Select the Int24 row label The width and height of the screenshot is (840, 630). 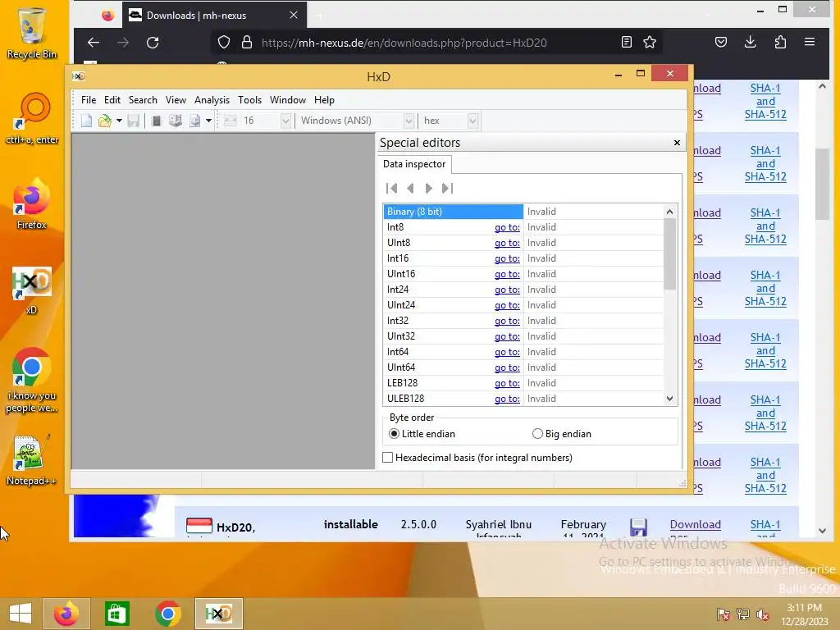(x=398, y=290)
